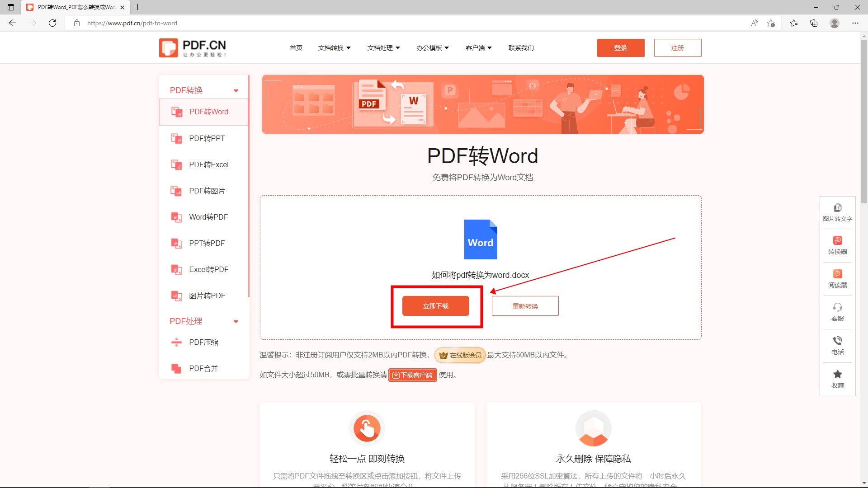Expand 客户端 dropdown menu

pyautogui.click(x=479, y=48)
